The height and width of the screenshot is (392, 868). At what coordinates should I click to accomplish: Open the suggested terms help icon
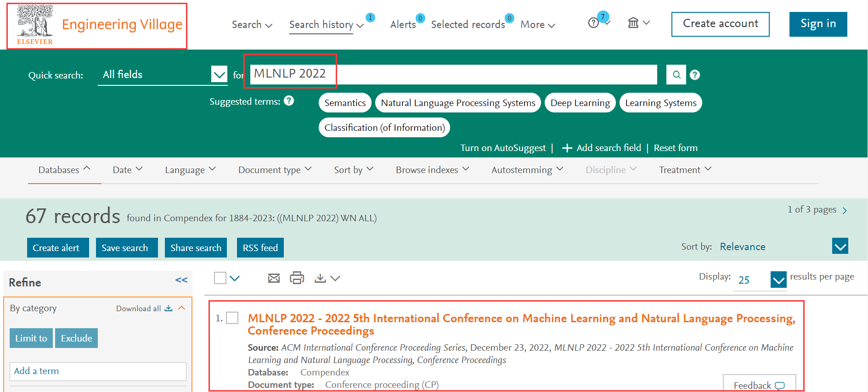(289, 101)
